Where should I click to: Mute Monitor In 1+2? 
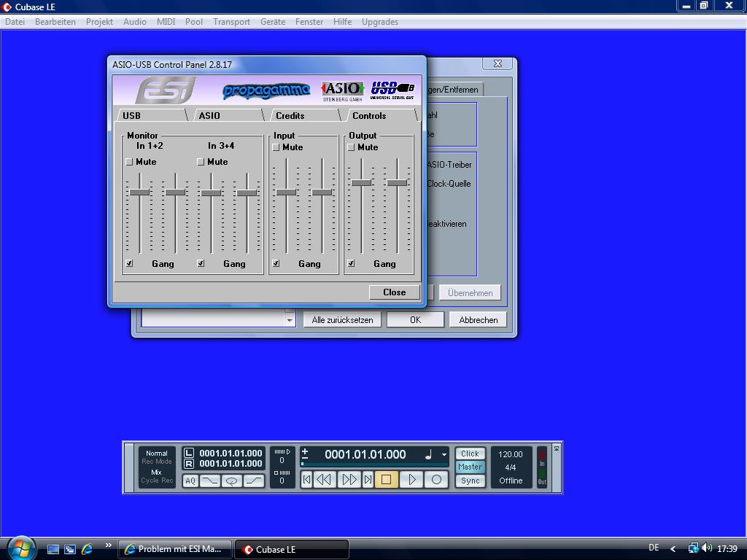coord(129,162)
